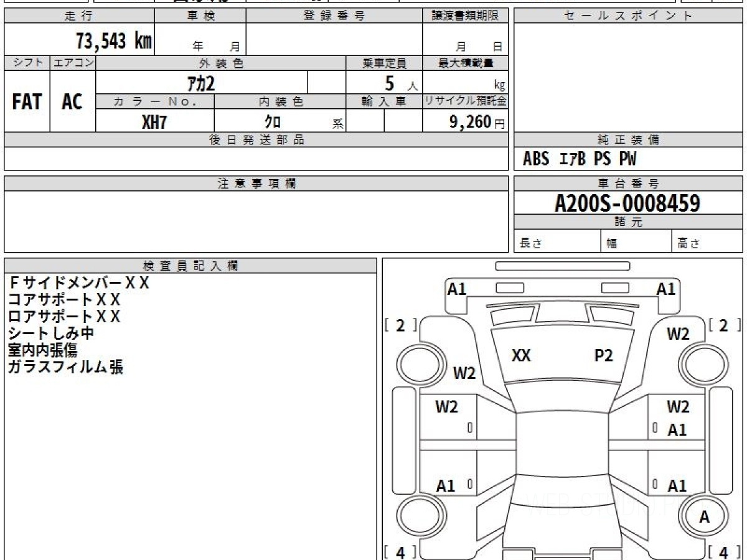Select the アカ2 exterior color value

click(201, 82)
